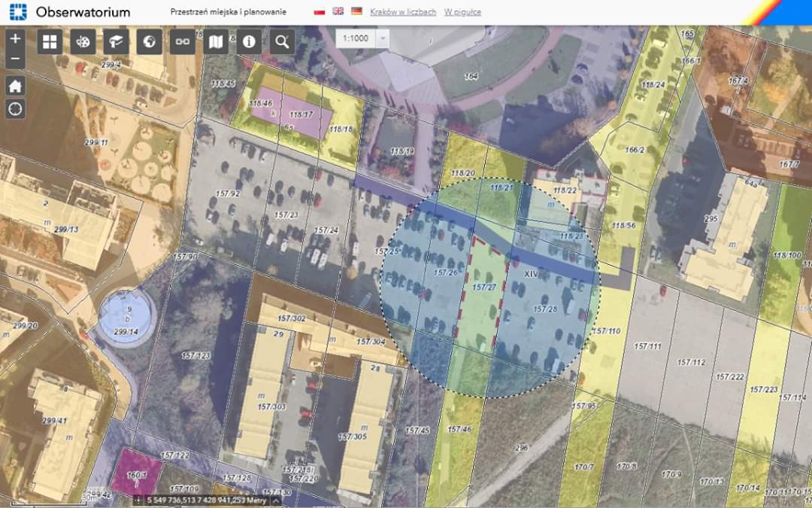
Task: Click parcel label 118/46
Action: [x=260, y=103]
